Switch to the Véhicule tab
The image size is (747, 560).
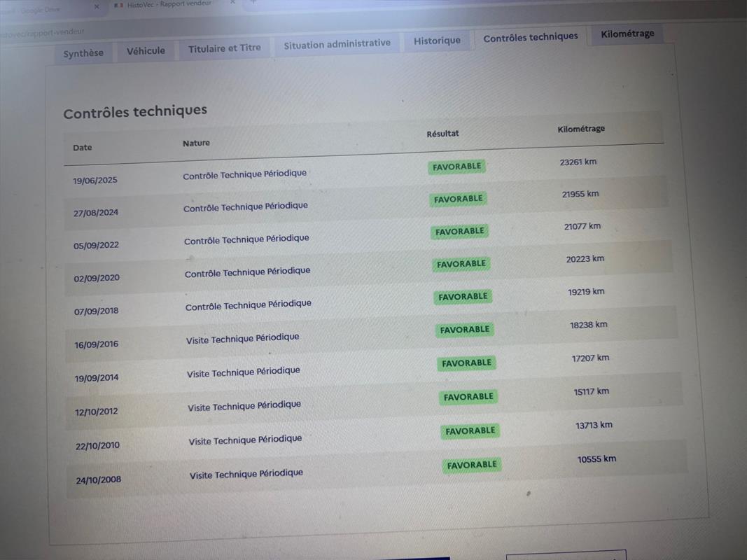pyautogui.click(x=146, y=51)
